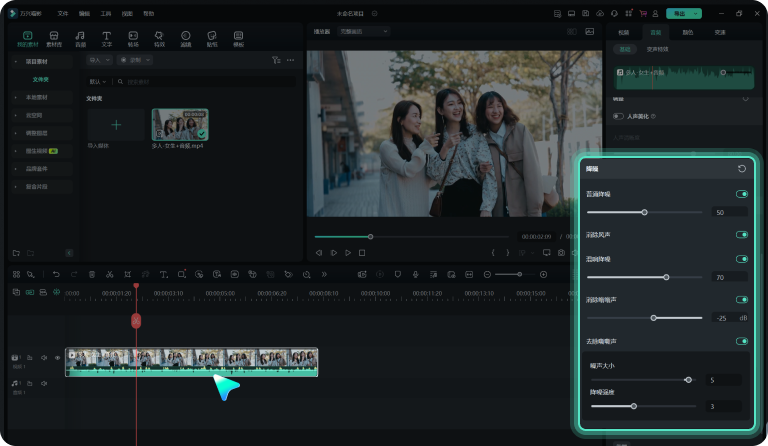Open the 文字 (Text/Titles) tool icon
Screen dimensions: 768x446
pyautogui.click(x=106, y=38)
